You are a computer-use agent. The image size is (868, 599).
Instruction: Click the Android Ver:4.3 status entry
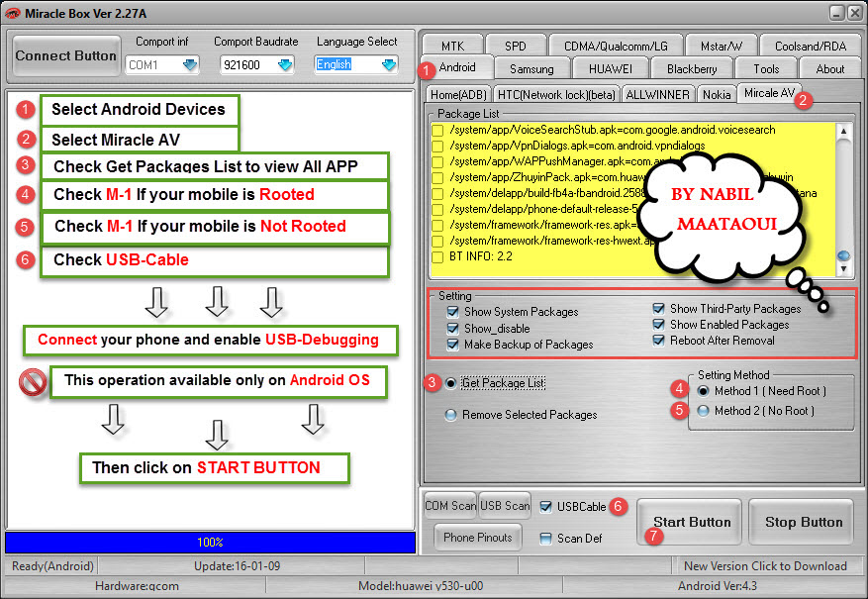[717, 586]
